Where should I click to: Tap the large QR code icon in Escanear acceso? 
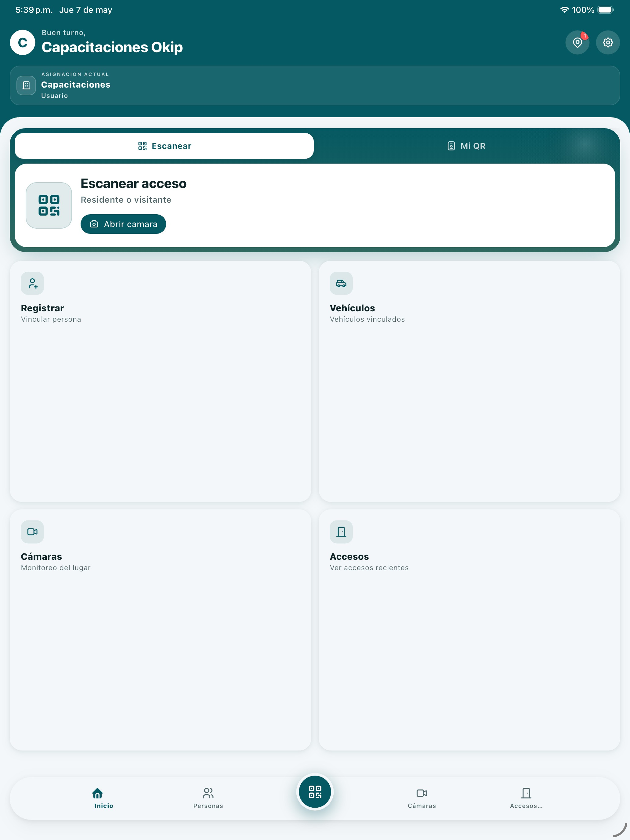click(x=49, y=205)
